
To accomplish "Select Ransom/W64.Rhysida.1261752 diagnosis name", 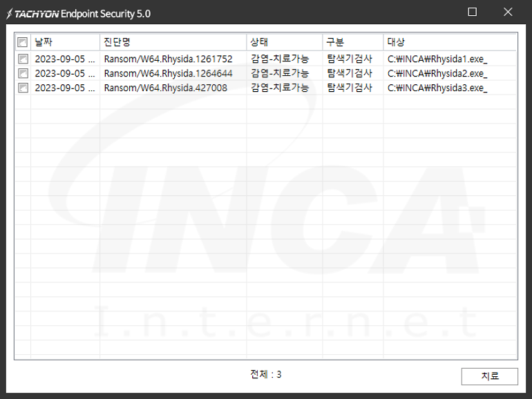I will pyautogui.click(x=169, y=59).
